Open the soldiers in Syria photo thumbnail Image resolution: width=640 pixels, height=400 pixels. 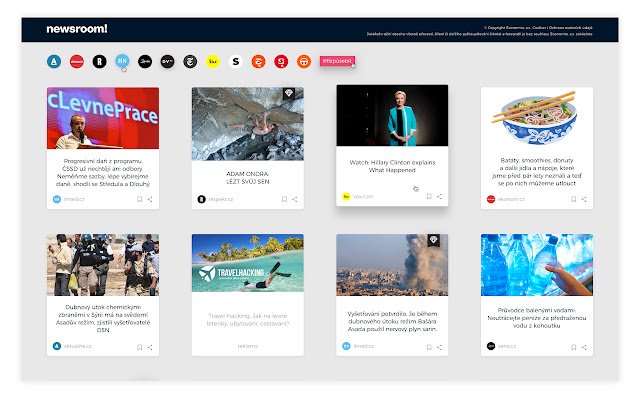(103, 265)
